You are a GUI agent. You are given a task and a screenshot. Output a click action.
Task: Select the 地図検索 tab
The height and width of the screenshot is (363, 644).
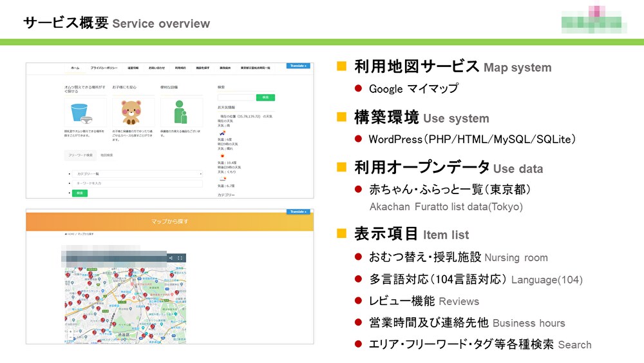107,155
